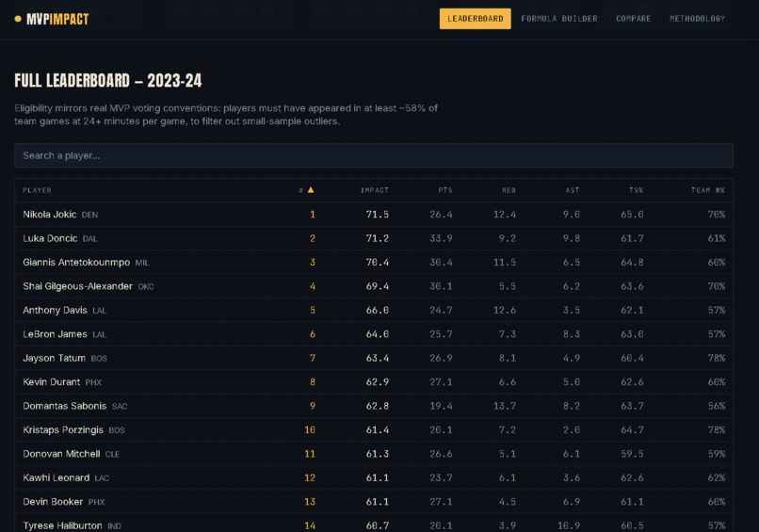Sort by the REB column
The image size is (759, 532).
pyautogui.click(x=509, y=190)
